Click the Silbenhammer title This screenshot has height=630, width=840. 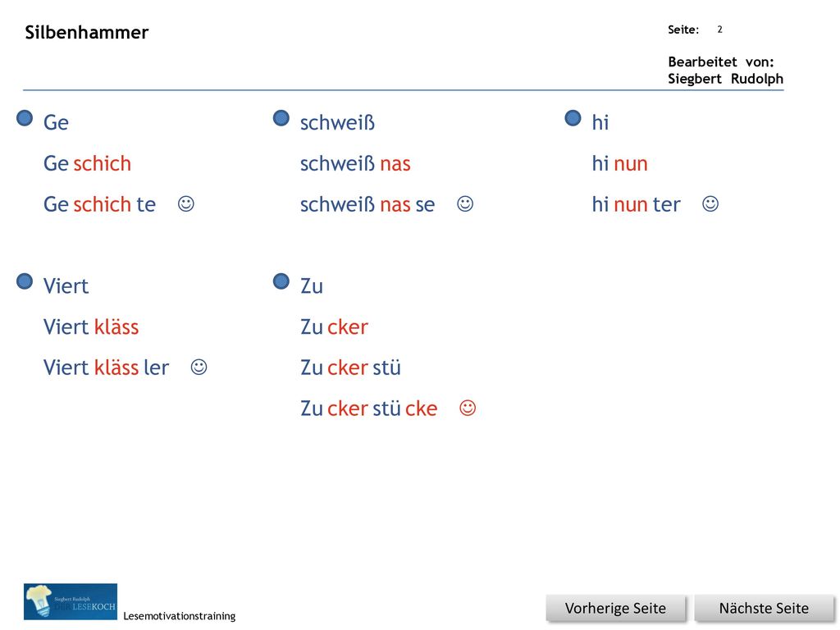[87, 32]
